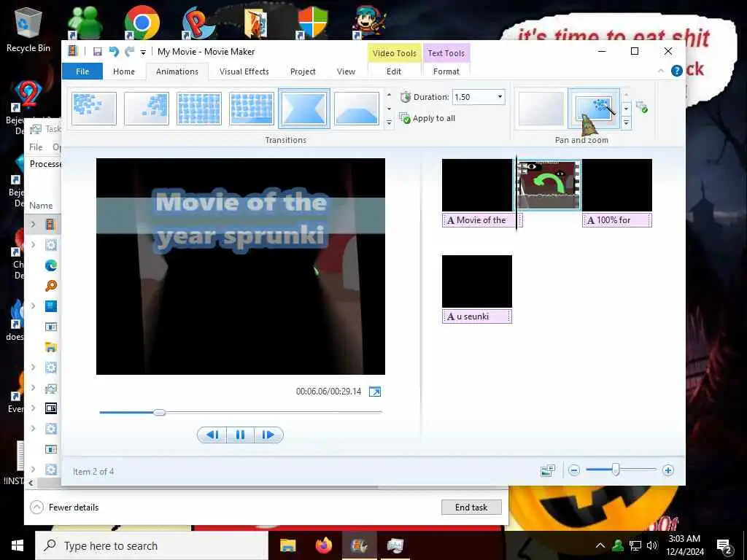Select the 'u seunki' caption item
This screenshot has height=560, width=747.
click(477, 316)
